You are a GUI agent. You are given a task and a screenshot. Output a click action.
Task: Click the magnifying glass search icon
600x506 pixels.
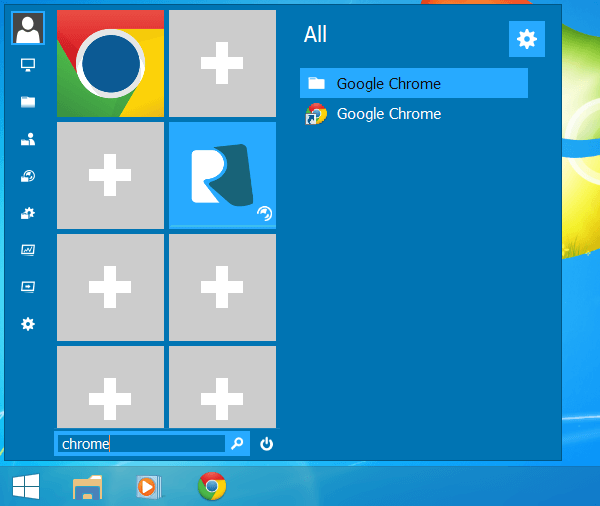tap(237, 444)
